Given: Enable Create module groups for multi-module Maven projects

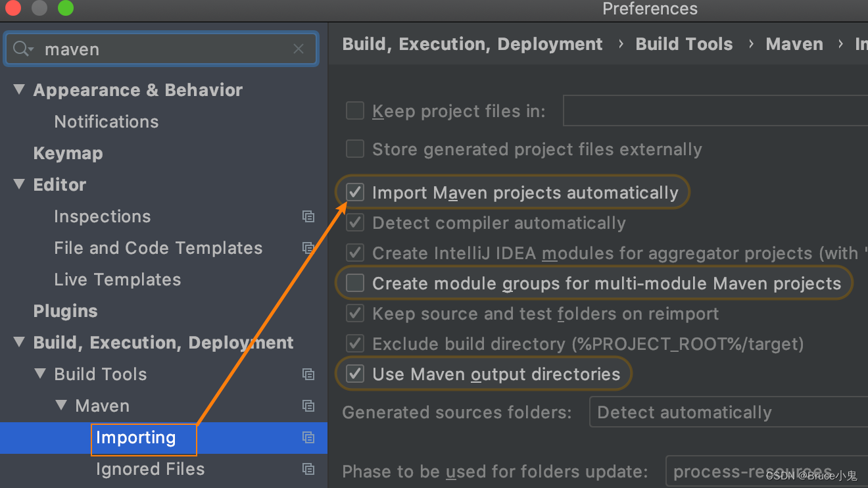Looking at the screenshot, I should [x=355, y=283].
